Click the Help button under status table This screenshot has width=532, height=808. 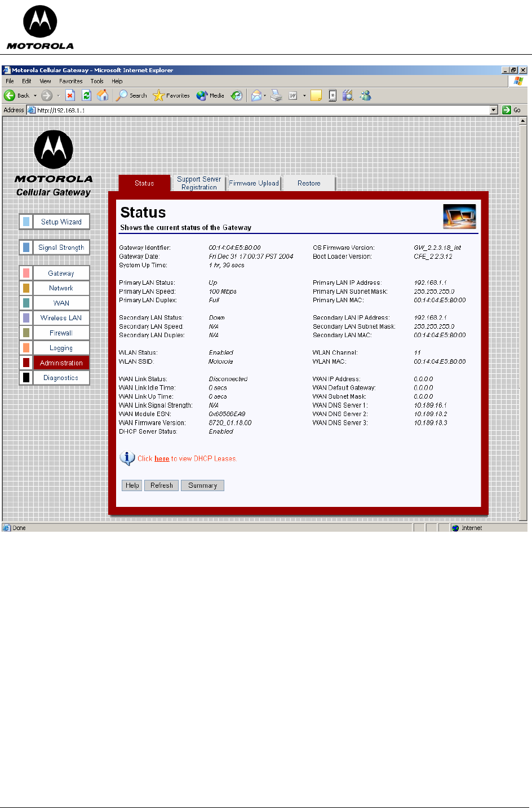(132, 485)
